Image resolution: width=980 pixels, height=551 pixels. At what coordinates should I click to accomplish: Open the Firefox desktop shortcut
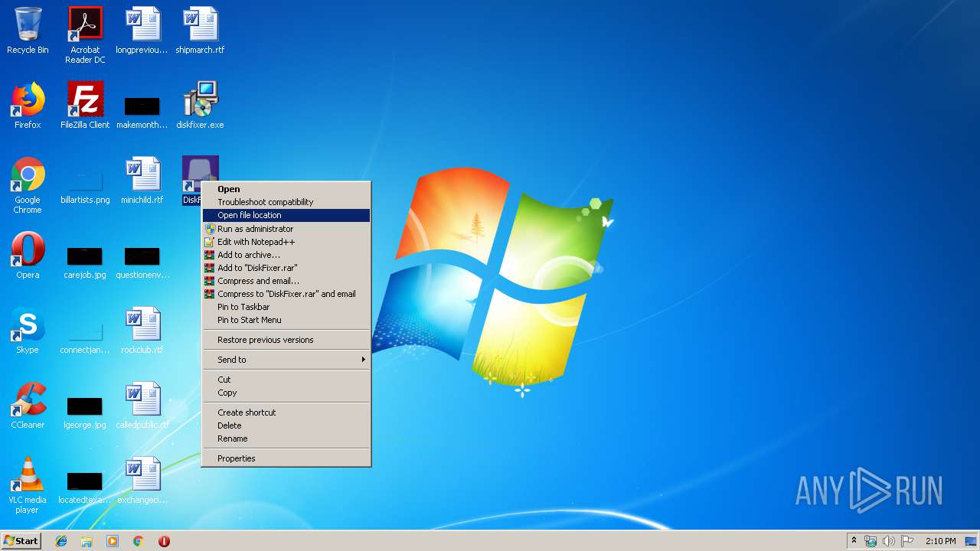[x=28, y=106]
